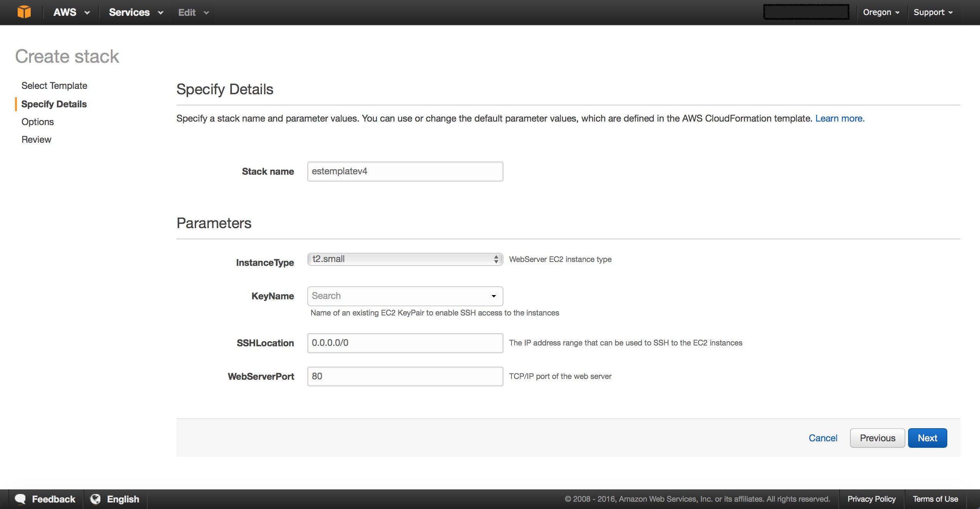Click into the Stack name field
This screenshot has height=509, width=980.
point(405,172)
